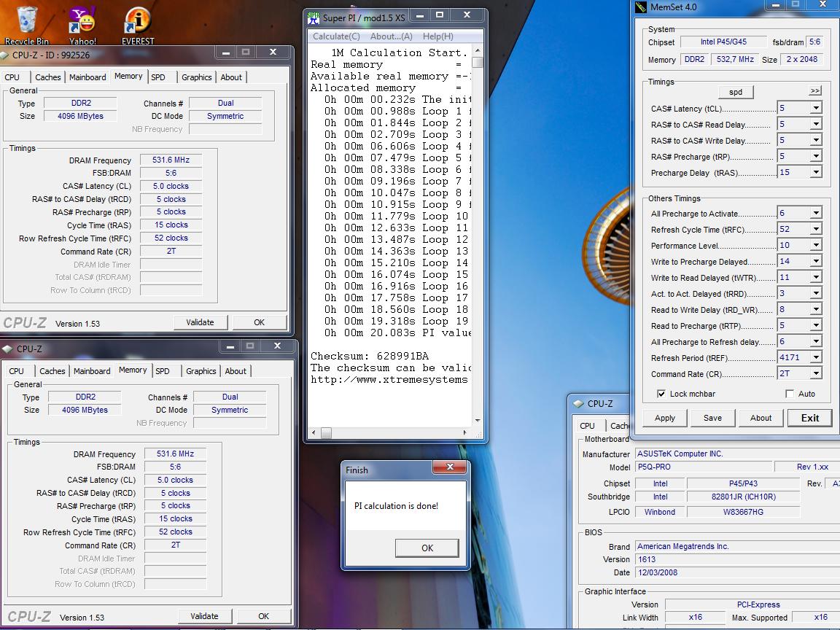Click the mainboard CPU-Z window title icon
Image resolution: width=840 pixels, height=630 pixels.
[578, 403]
